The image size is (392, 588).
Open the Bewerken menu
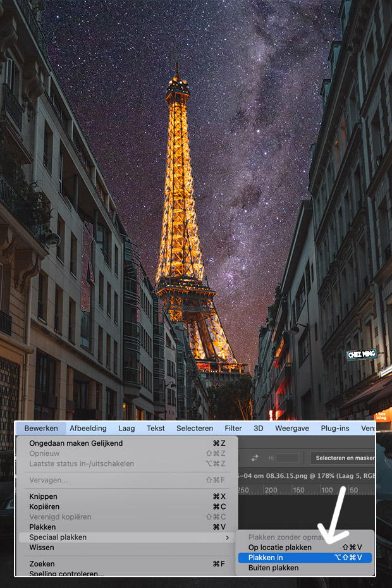[x=41, y=428]
